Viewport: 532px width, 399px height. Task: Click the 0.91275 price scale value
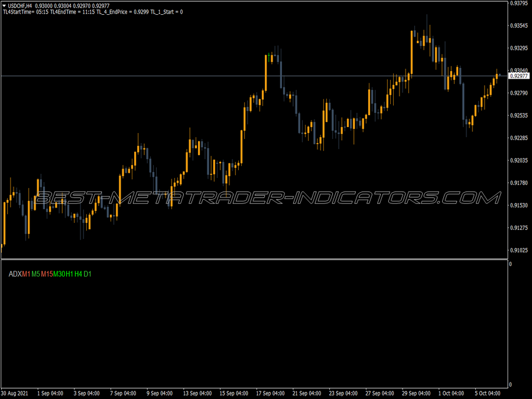pyautogui.click(x=519, y=228)
